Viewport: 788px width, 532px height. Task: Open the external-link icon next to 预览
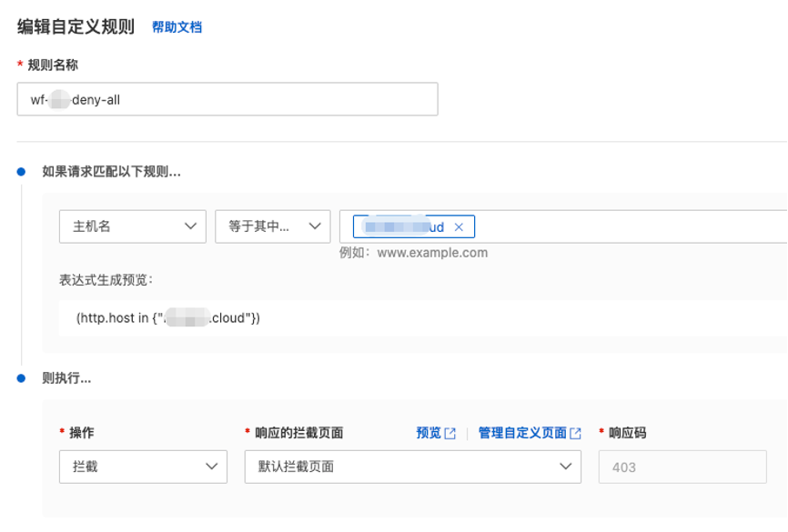(450, 431)
